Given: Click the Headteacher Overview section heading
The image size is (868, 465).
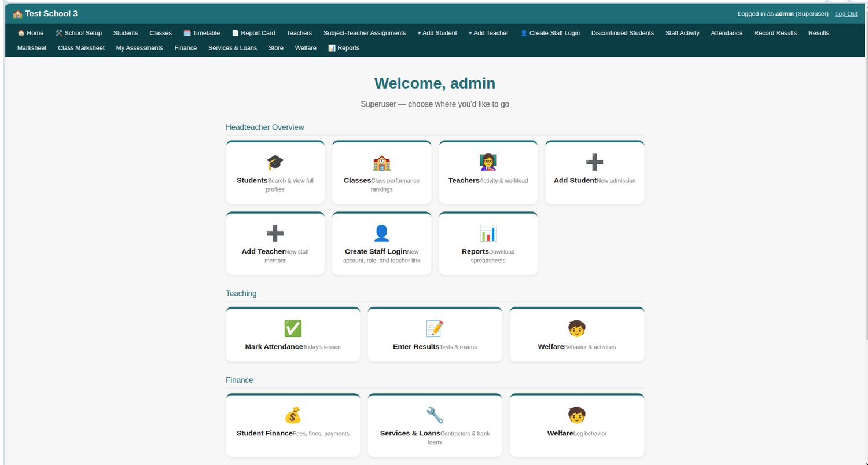Looking at the screenshot, I should tap(265, 127).
